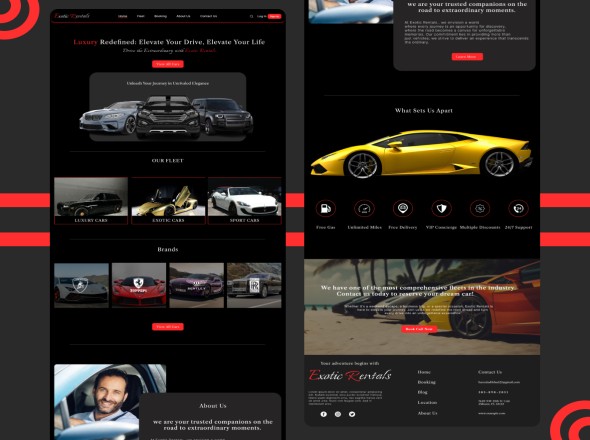The height and width of the screenshot is (440, 590).
Task: Open Booking in top navigation
Action: coord(160,16)
